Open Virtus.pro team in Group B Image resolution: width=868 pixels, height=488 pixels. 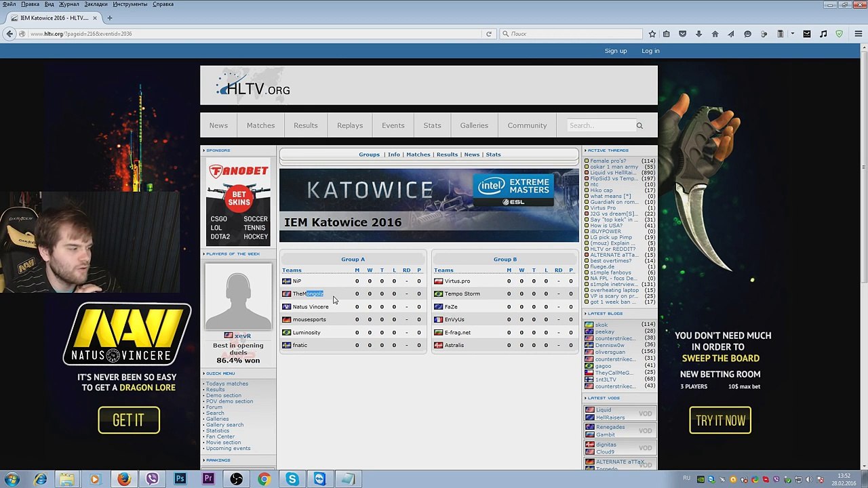457,281
